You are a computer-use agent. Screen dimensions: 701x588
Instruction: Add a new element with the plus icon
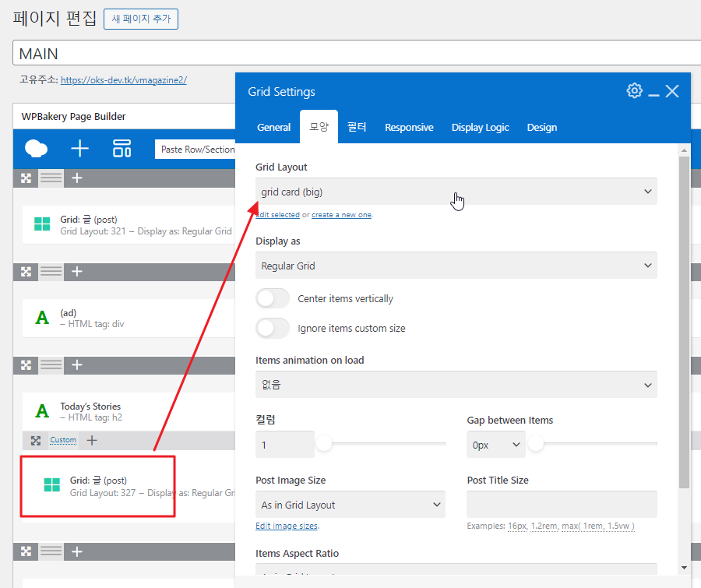click(x=79, y=149)
